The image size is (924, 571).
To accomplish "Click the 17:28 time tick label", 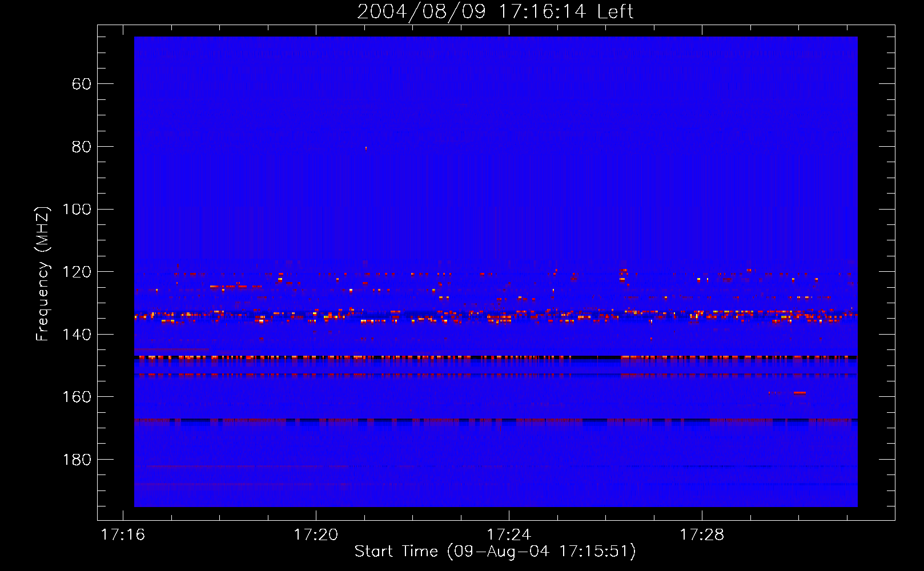I will (702, 535).
